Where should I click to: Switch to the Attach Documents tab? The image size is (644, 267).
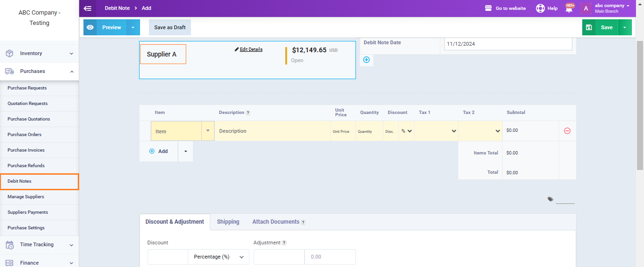click(x=276, y=222)
